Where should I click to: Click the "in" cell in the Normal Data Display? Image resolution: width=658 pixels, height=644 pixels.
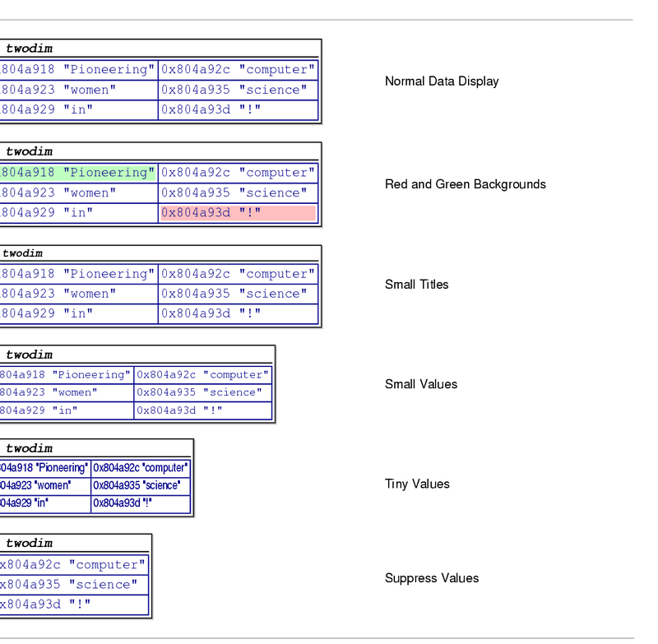(78, 110)
